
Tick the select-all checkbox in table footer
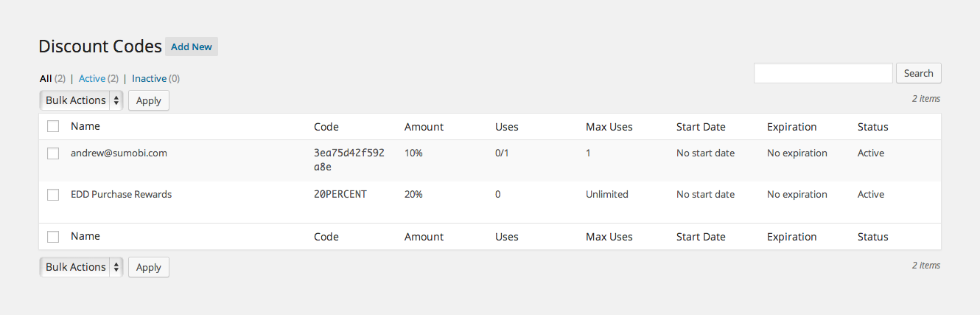click(x=53, y=237)
